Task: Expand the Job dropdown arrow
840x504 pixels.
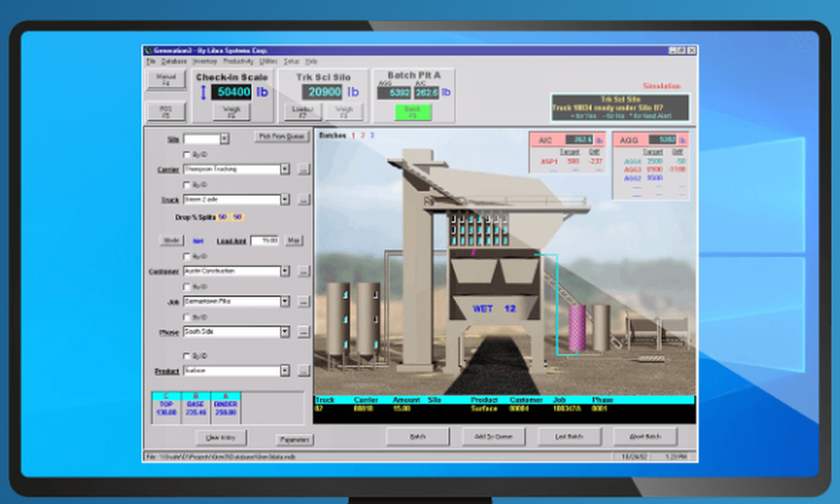Action: click(285, 302)
